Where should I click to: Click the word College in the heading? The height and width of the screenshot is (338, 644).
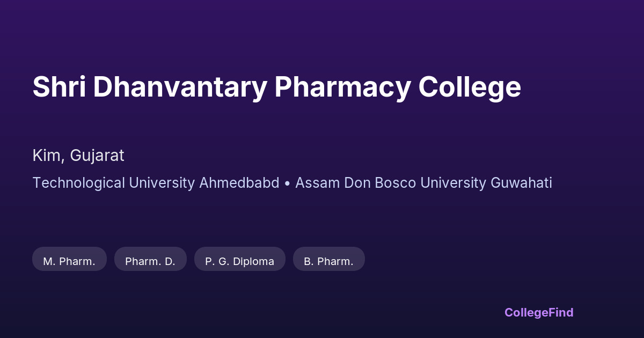[x=470, y=87]
